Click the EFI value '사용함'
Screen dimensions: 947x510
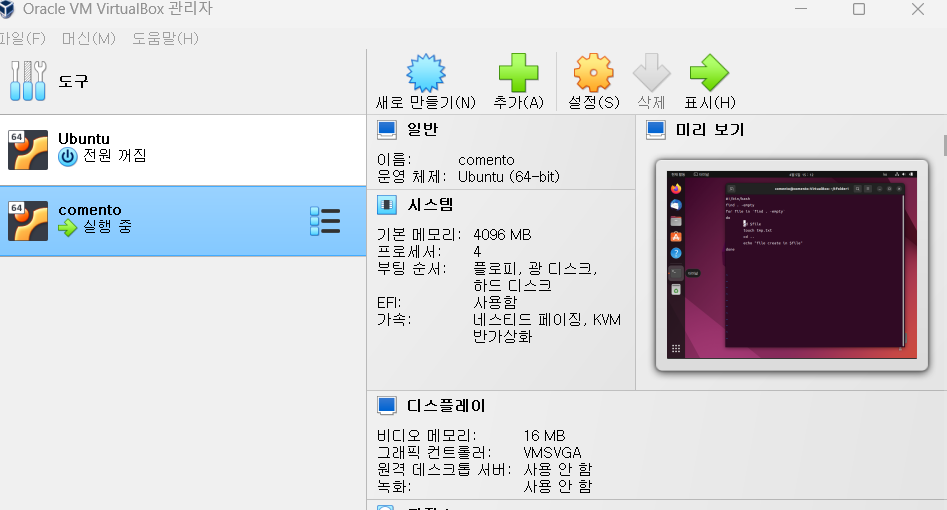point(495,302)
